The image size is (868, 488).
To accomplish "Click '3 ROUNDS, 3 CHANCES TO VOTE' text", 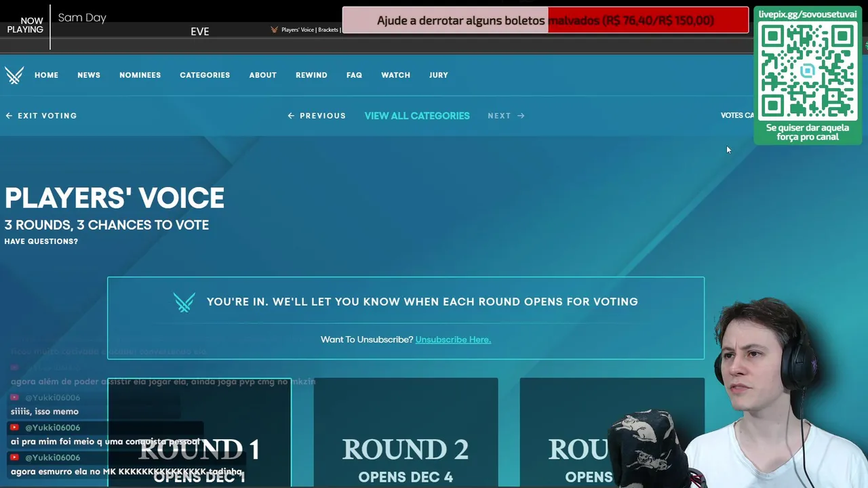I will [106, 225].
